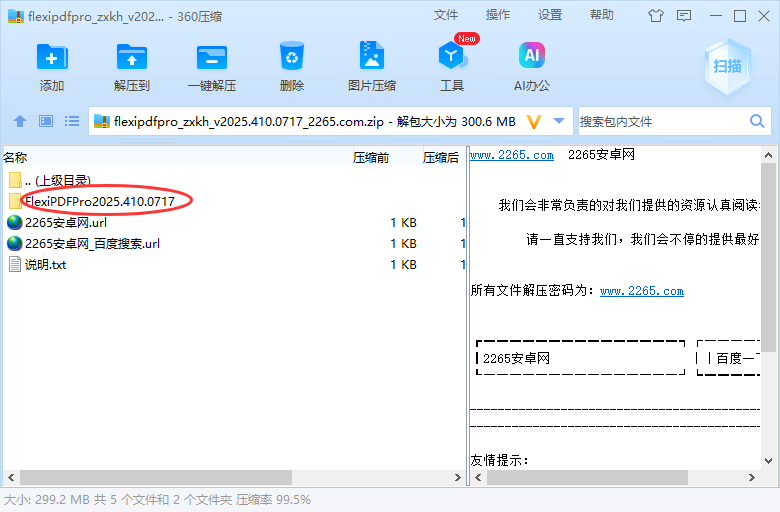Click the search magnifier icon
Screen dimensions: 780x512
click(757, 121)
